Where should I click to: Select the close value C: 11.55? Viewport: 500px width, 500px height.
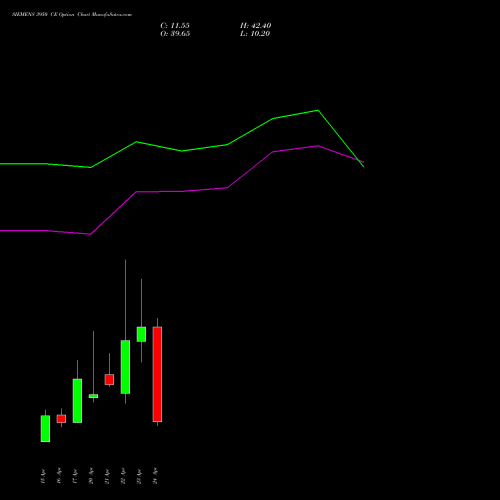(x=175, y=26)
